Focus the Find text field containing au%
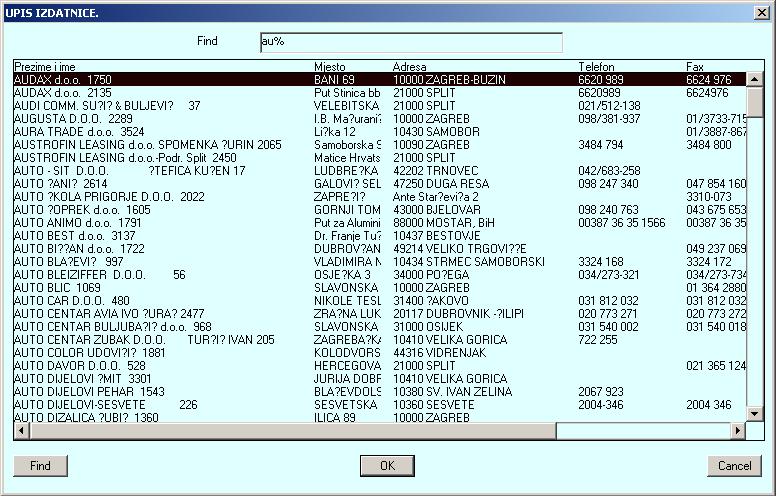 point(411,42)
